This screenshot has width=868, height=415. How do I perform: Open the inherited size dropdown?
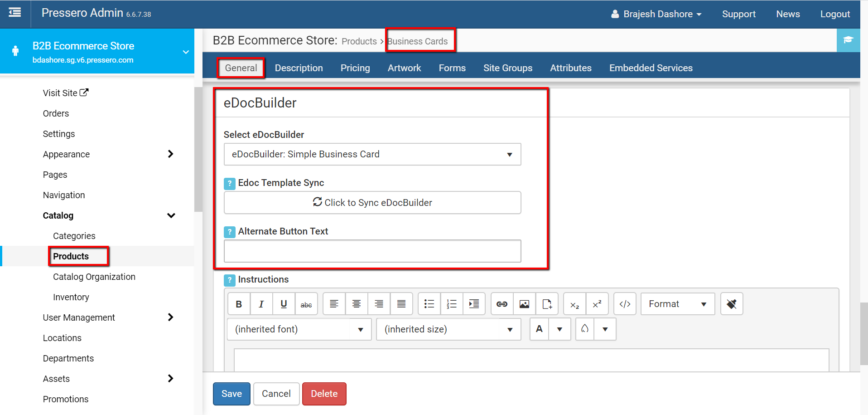point(448,329)
